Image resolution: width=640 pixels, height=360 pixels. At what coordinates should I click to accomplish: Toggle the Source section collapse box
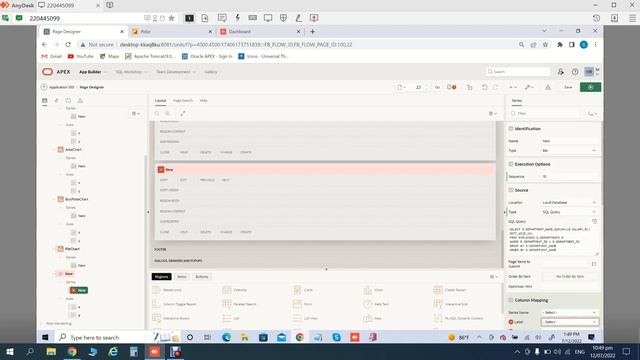[511, 190]
